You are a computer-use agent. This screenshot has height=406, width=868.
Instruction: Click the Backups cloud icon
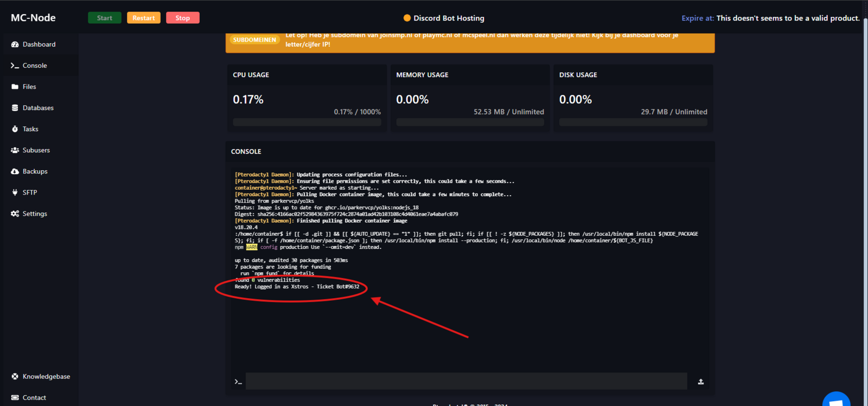click(15, 171)
